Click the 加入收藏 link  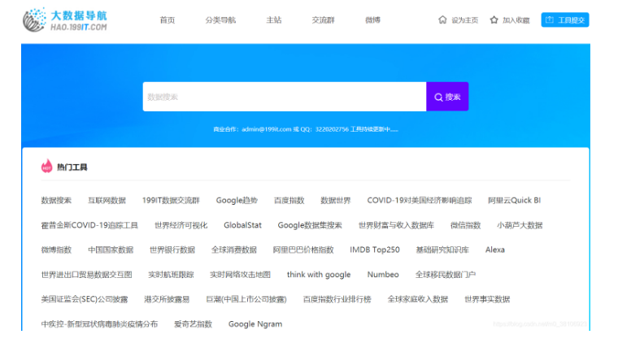(516, 20)
